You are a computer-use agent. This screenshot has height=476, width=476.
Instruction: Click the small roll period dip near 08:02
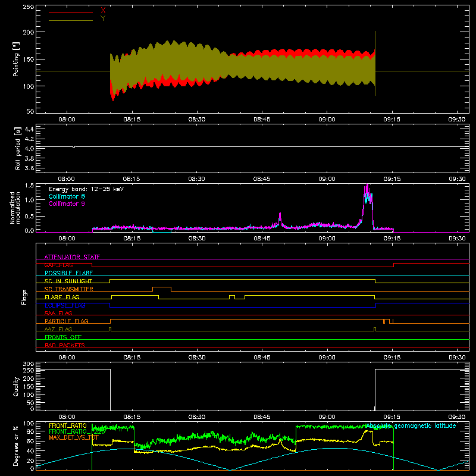click(x=75, y=146)
